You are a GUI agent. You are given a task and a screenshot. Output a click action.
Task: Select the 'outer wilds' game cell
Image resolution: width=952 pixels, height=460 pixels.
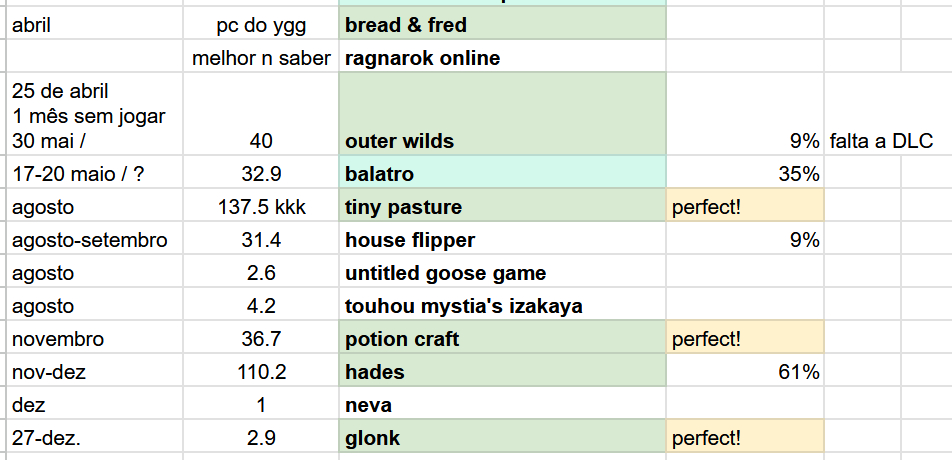502,141
